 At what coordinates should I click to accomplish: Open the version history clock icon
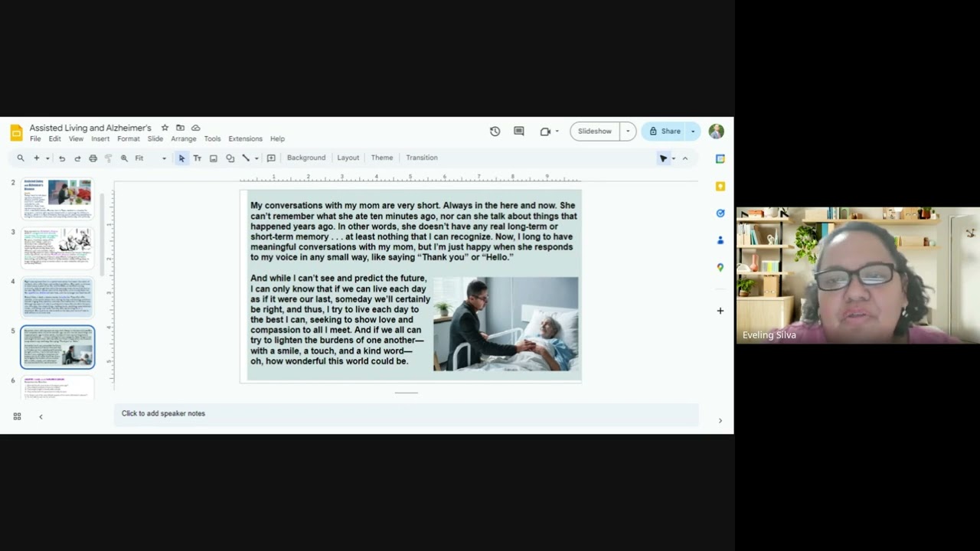[495, 132]
